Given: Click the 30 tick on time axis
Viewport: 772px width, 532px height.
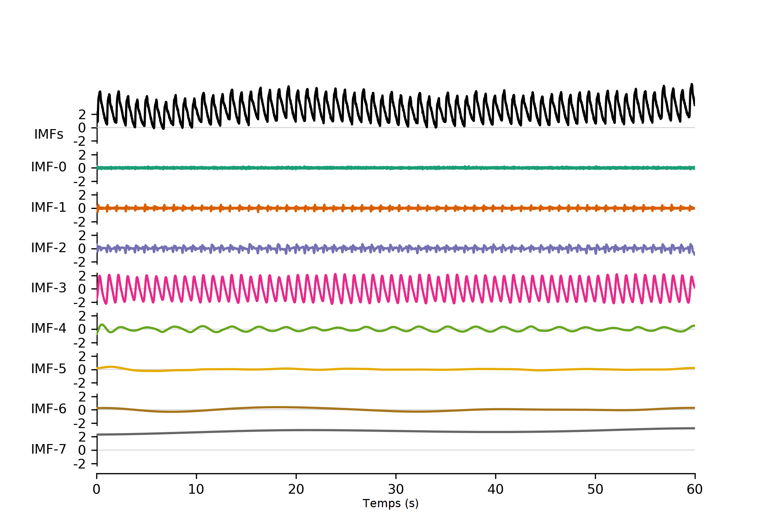Looking at the screenshot, I should pyautogui.click(x=396, y=490).
